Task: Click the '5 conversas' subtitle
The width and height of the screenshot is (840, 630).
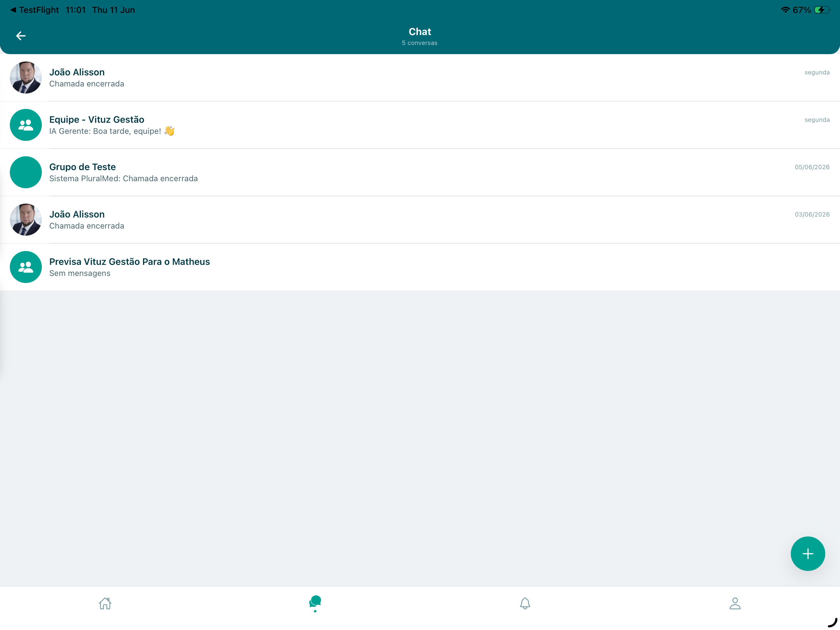Action: point(420,43)
